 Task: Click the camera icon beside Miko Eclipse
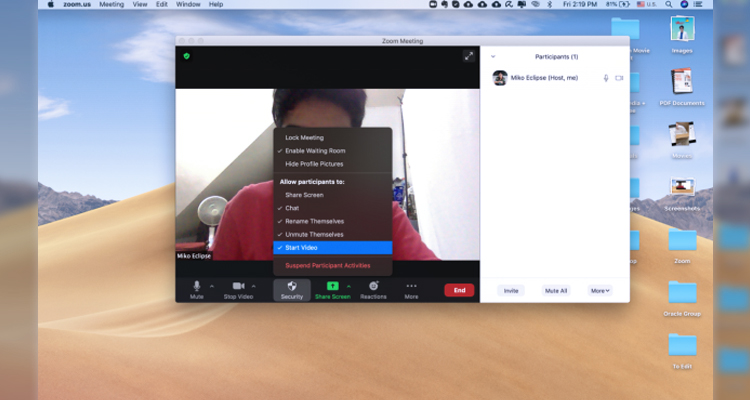619,78
